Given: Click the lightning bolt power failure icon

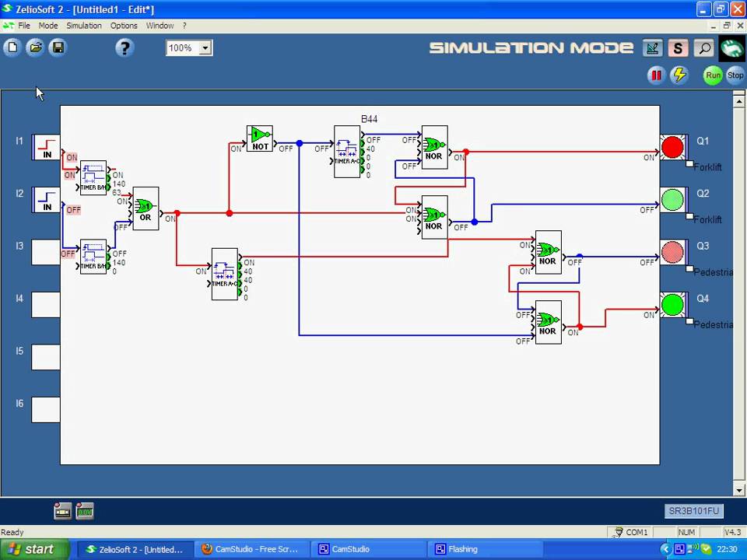Looking at the screenshot, I should (679, 75).
